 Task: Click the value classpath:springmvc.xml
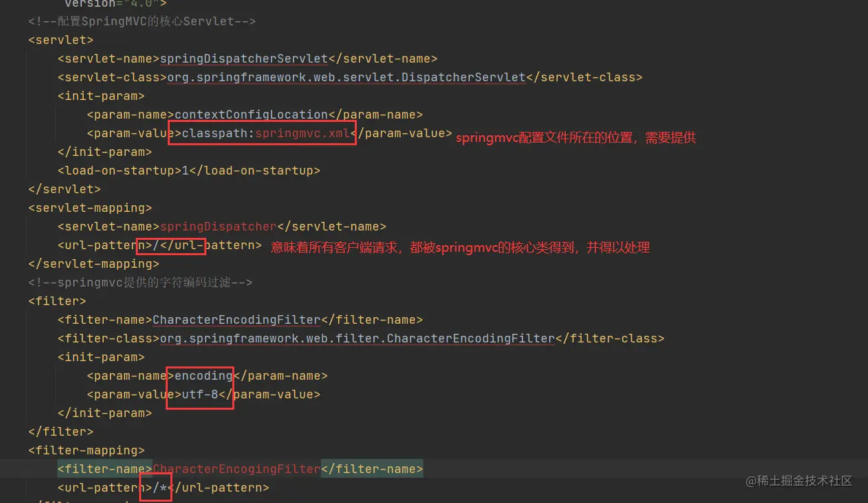(266, 133)
